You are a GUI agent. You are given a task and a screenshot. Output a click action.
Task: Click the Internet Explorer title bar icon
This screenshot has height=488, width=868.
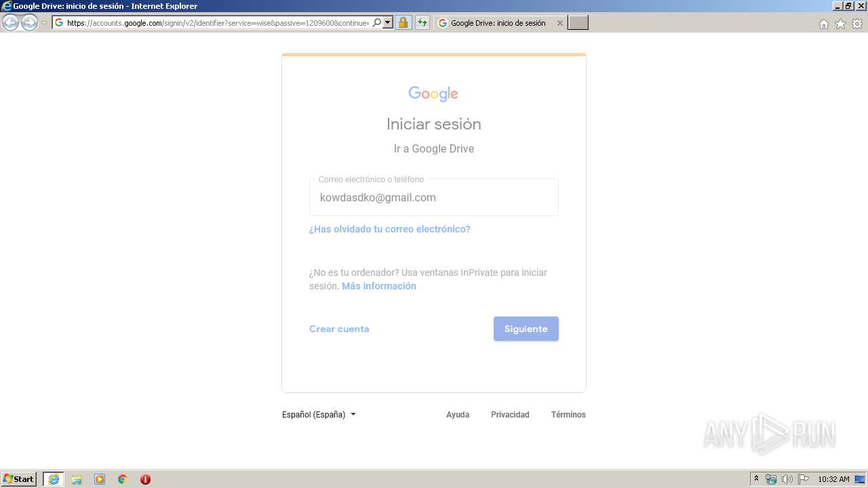coord(7,6)
